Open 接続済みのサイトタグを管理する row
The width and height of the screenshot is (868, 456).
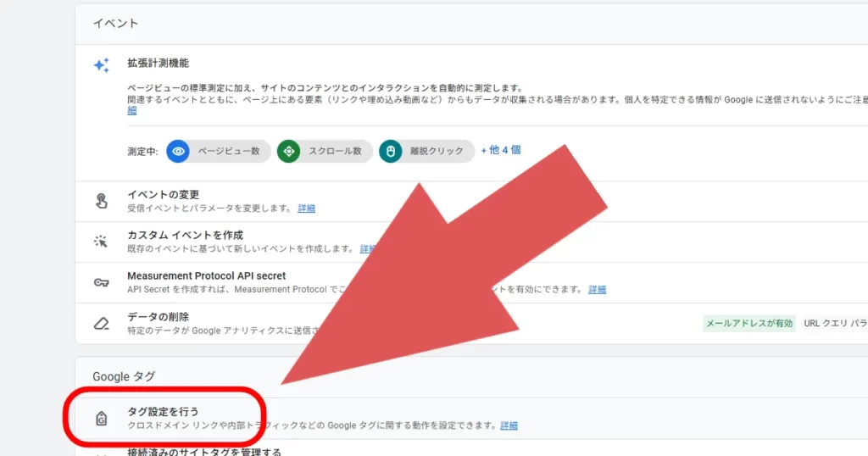(x=203, y=451)
